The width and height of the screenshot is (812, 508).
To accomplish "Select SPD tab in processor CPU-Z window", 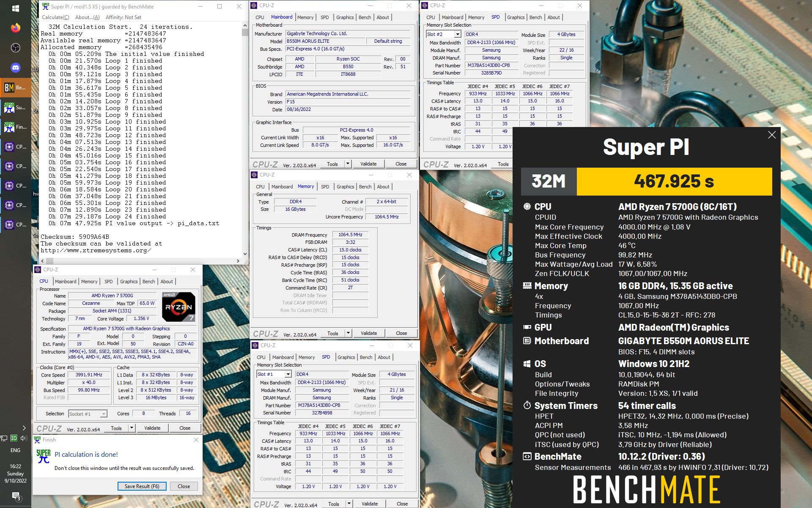I will 109,282.
